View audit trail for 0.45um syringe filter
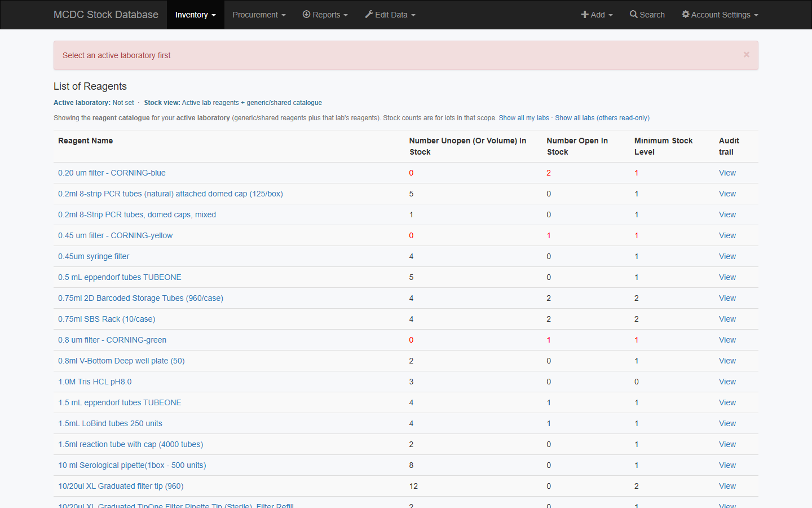Screen dimensions: 812x508 [x=727, y=256]
